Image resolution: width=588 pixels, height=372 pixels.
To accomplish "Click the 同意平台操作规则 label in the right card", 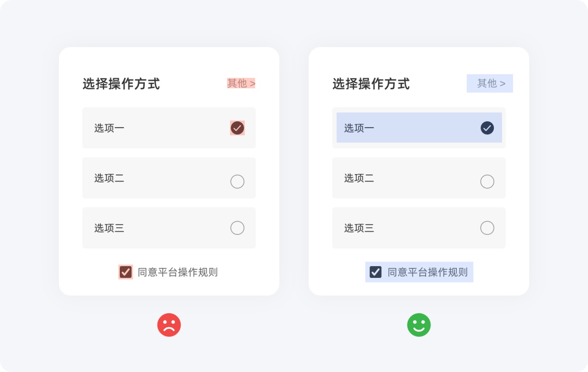I will pos(427,272).
